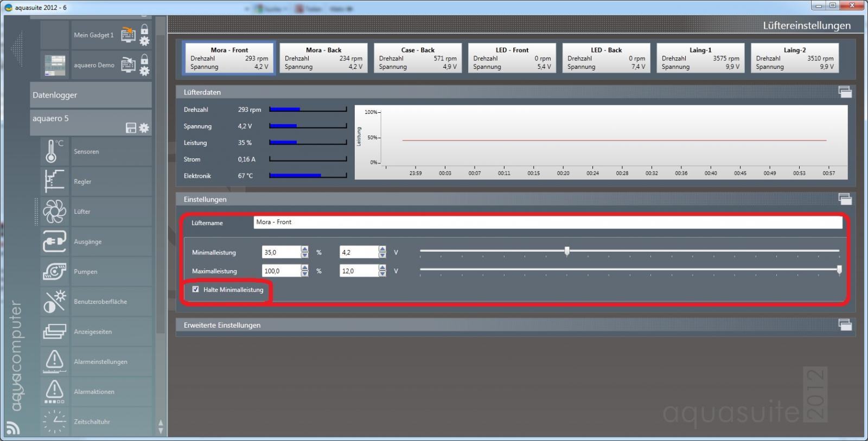Image resolution: width=868 pixels, height=441 pixels.
Task: Decrease the Minimalleistung volt stepper
Action: (x=382, y=255)
